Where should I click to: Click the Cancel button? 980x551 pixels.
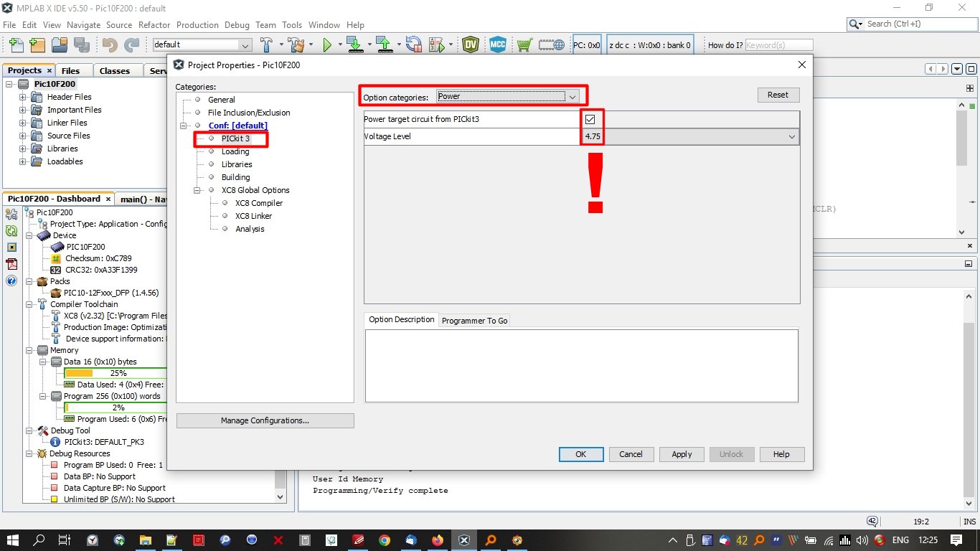[631, 454]
